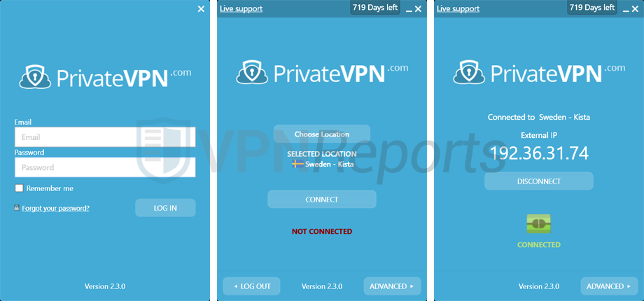
Task: Click the CONNECT button
Action: (322, 199)
